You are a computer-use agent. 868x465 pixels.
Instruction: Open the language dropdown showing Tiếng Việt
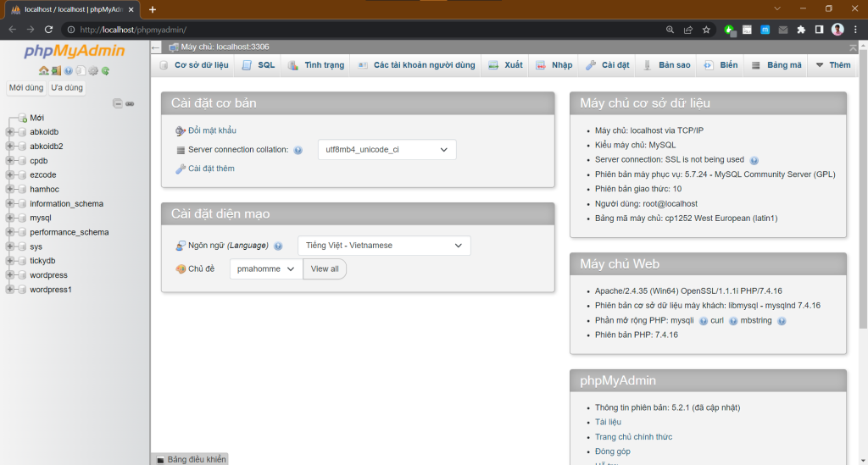384,246
